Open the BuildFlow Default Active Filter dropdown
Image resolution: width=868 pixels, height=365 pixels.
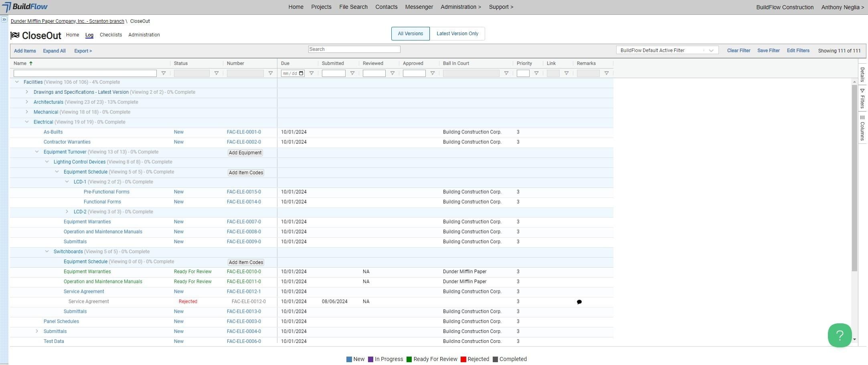(x=667, y=50)
